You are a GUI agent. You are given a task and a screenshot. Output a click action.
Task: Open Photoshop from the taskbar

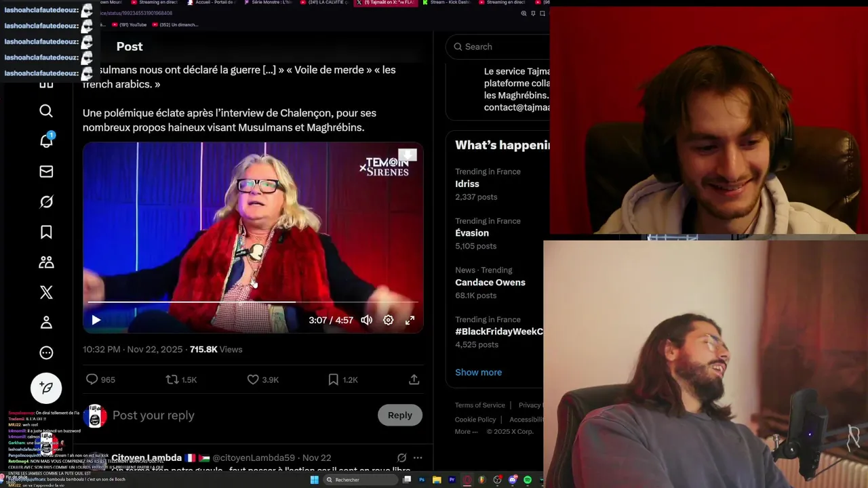422,480
